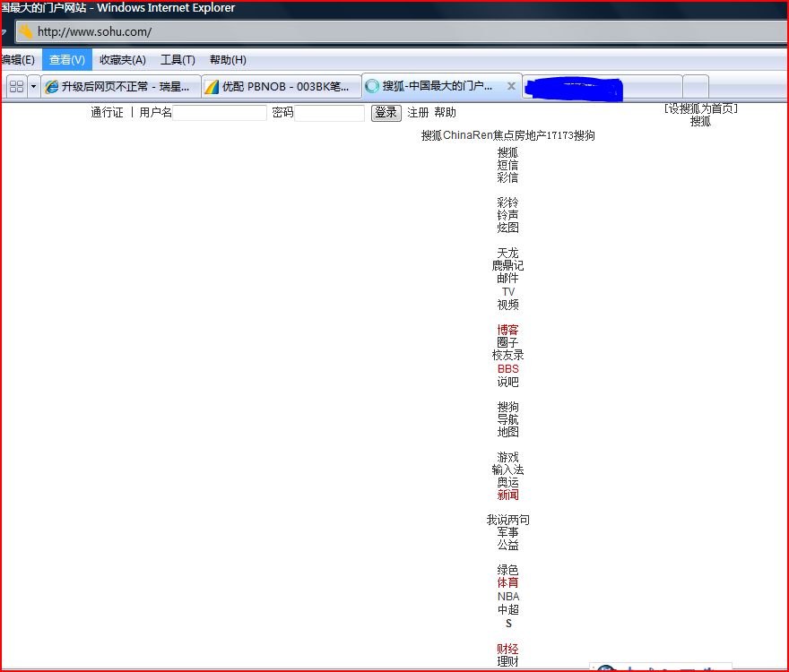Open the red BBS link
Screen dimensions: 789x672
(508, 368)
